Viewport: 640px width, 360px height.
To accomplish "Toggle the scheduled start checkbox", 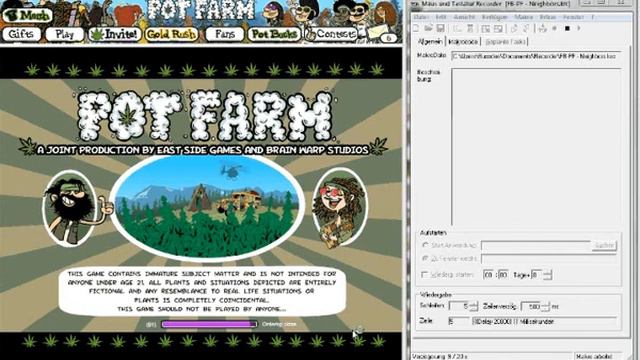I will (424, 275).
